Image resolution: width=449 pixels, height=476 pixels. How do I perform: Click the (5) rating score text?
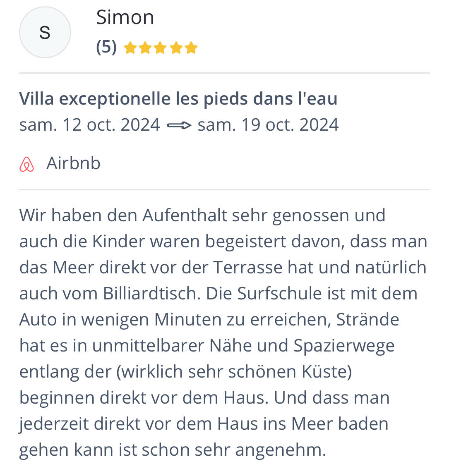106,48
